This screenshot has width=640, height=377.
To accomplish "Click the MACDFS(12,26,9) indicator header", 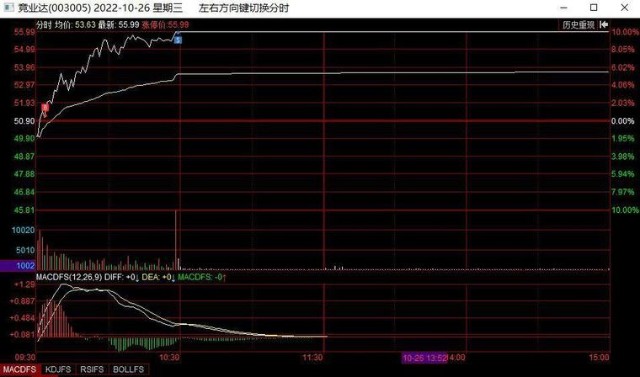I will point(69,277).
